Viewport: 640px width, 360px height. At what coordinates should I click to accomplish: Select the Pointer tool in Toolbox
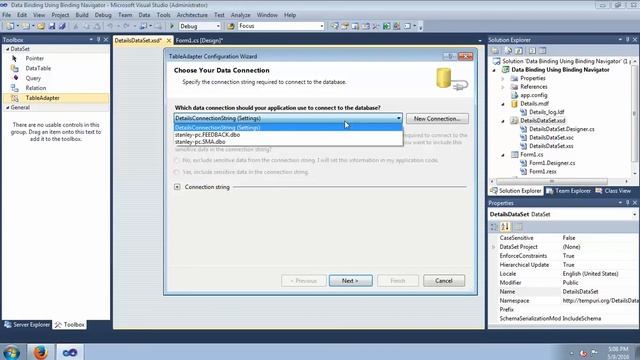[x=35, y=58]
